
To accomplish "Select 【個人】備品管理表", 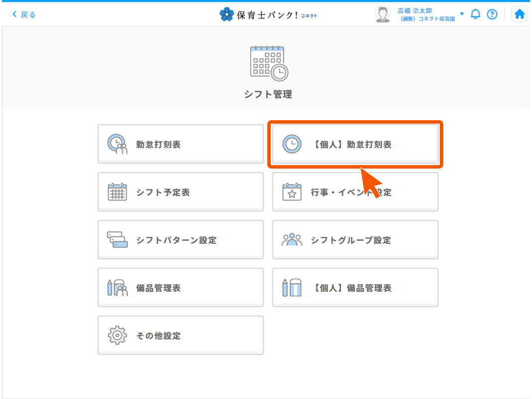I will click(355, 288).
